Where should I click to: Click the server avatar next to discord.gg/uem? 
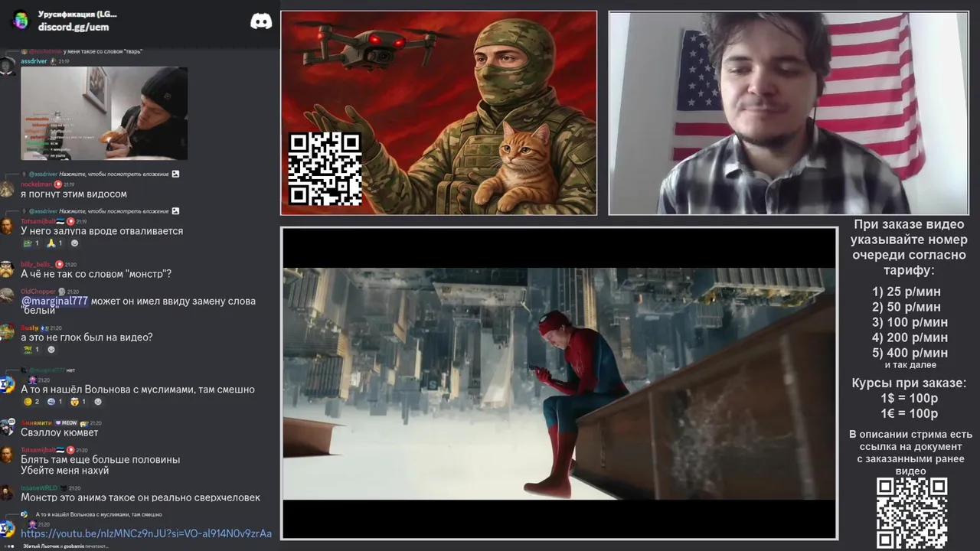coord(21,21)
